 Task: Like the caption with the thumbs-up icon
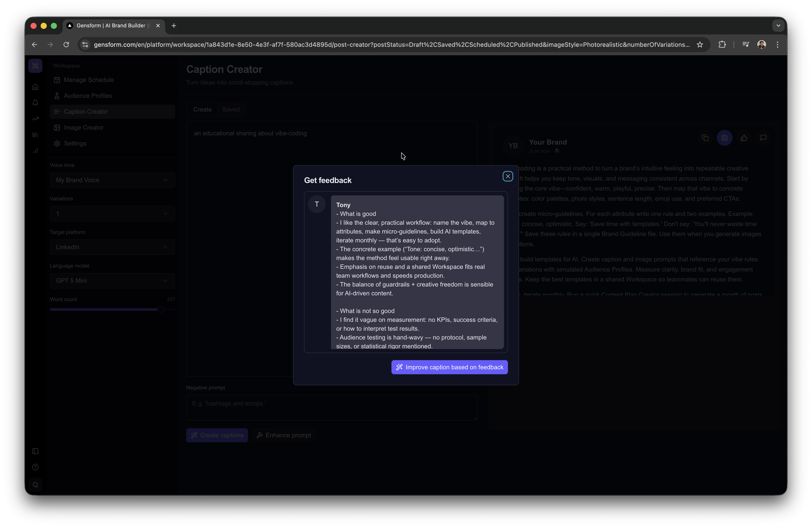click(744, 138)
